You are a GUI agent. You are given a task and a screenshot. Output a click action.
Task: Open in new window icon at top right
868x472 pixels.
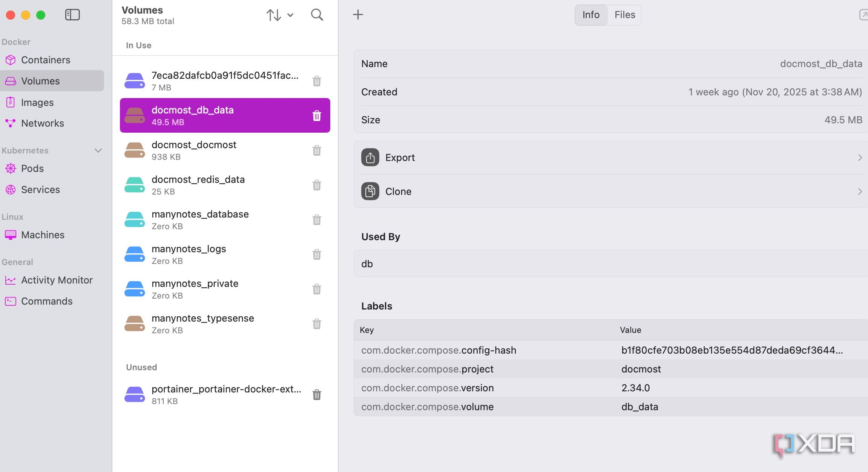pyautogui.click(x=863, y=15)
